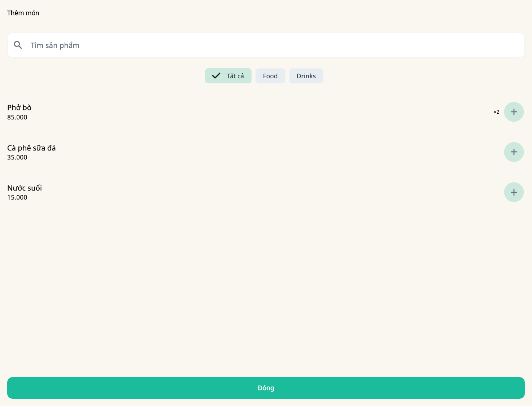Close the dialog with Đóng button
The height and width of the screenshot is (406, 532).
tap(266, 388)
